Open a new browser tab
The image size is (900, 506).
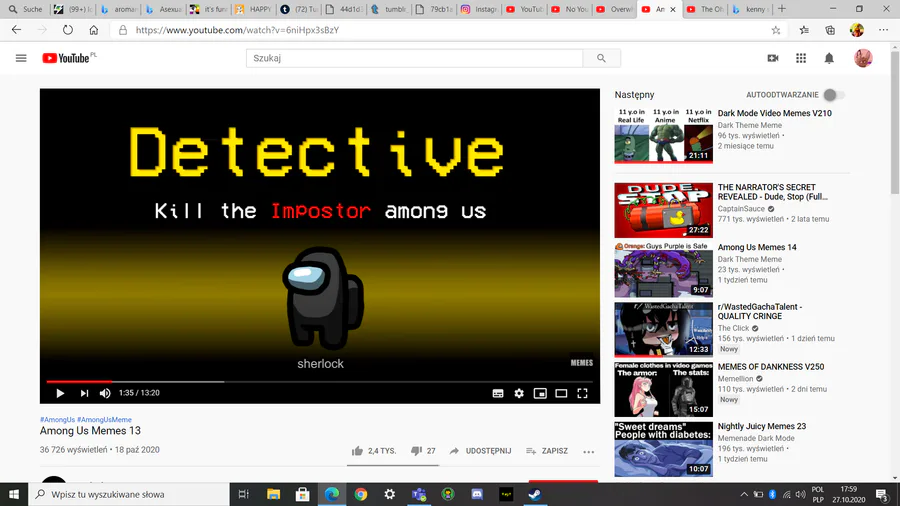point(781,9)
